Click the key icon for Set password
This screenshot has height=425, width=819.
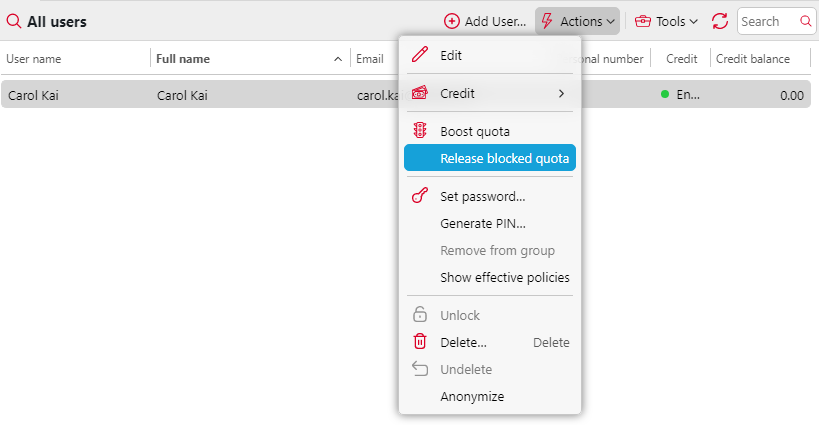pos(421,196)
